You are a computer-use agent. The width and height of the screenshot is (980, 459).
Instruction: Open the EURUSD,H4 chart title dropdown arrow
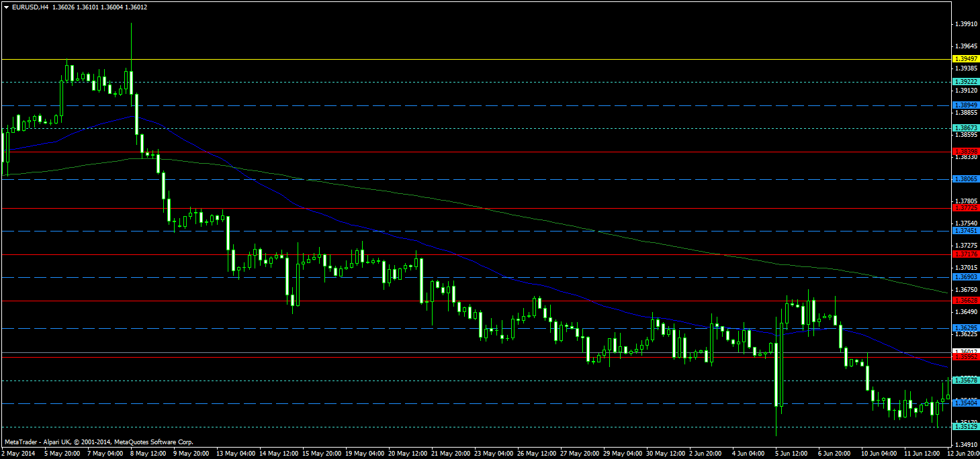pyautogui.click(x=7, y=7)
